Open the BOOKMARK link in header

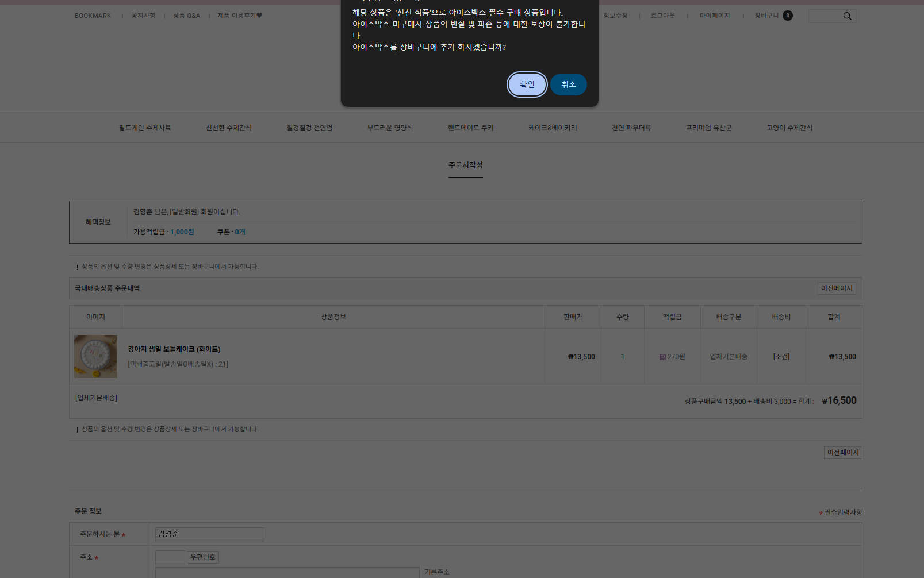93,16
